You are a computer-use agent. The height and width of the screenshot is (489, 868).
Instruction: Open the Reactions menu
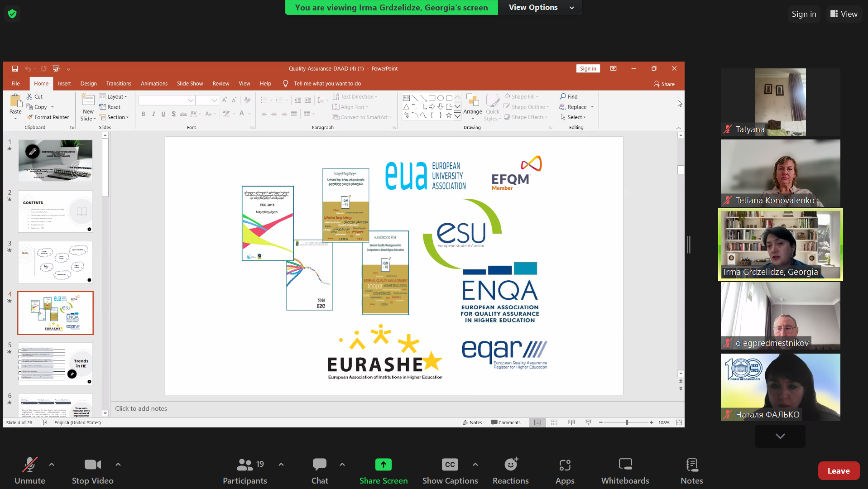click(x=510, y=470)
